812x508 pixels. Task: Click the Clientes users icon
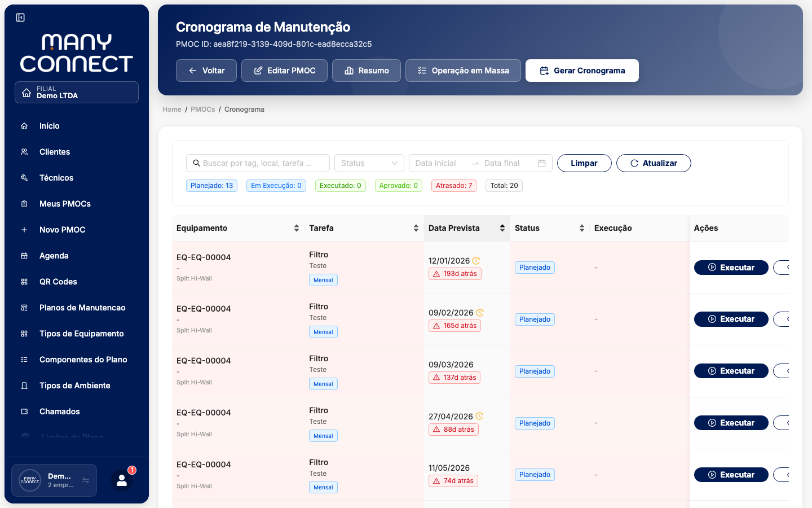coord(24,152)
